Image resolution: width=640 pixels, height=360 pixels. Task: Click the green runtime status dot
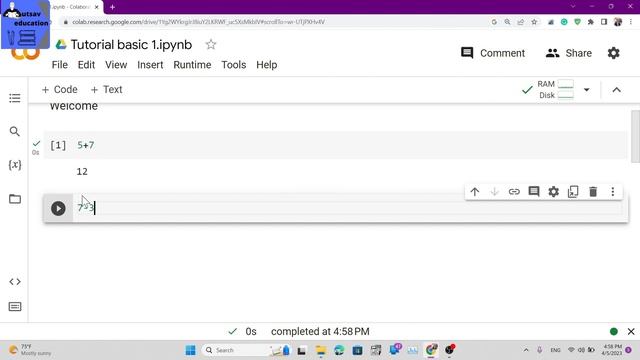click(x=613, y=331)
